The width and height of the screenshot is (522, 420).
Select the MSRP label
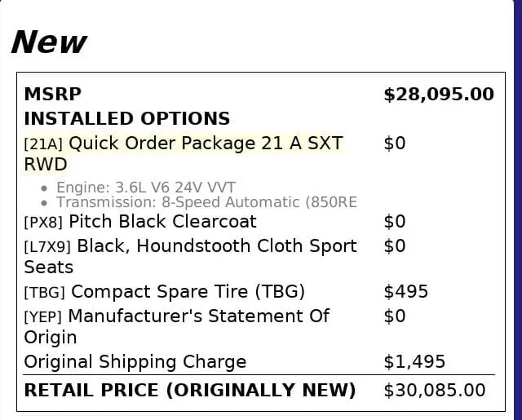pos(53,94)
